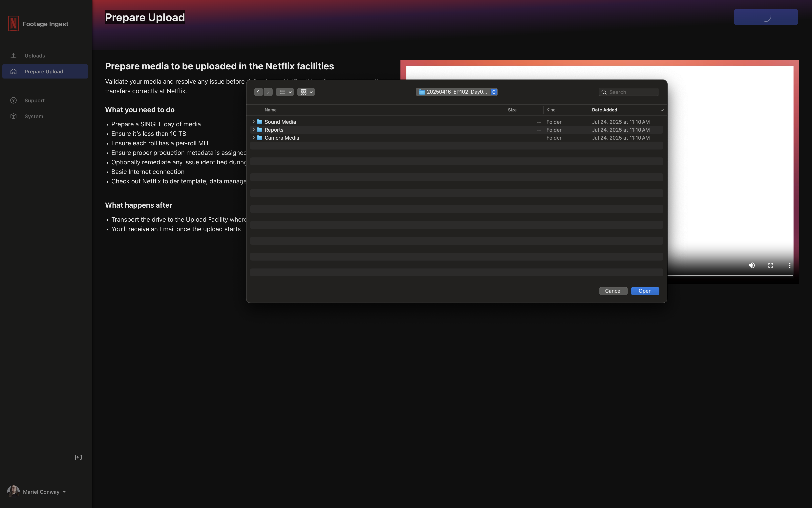The width and height of the screenshot is (812, 508).
Task: Open the Netflix folder template link
Action: tap(174, 181)
